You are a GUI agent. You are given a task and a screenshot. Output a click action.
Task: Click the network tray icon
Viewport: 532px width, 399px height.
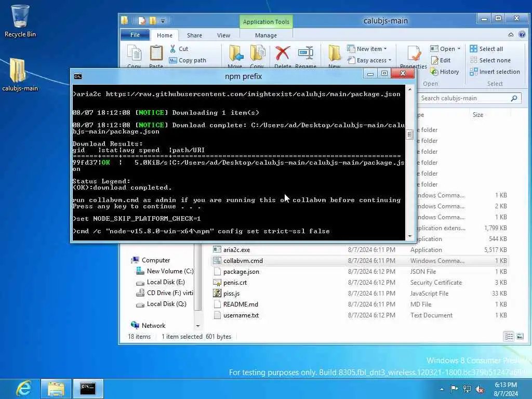click(x=467, y=389)
